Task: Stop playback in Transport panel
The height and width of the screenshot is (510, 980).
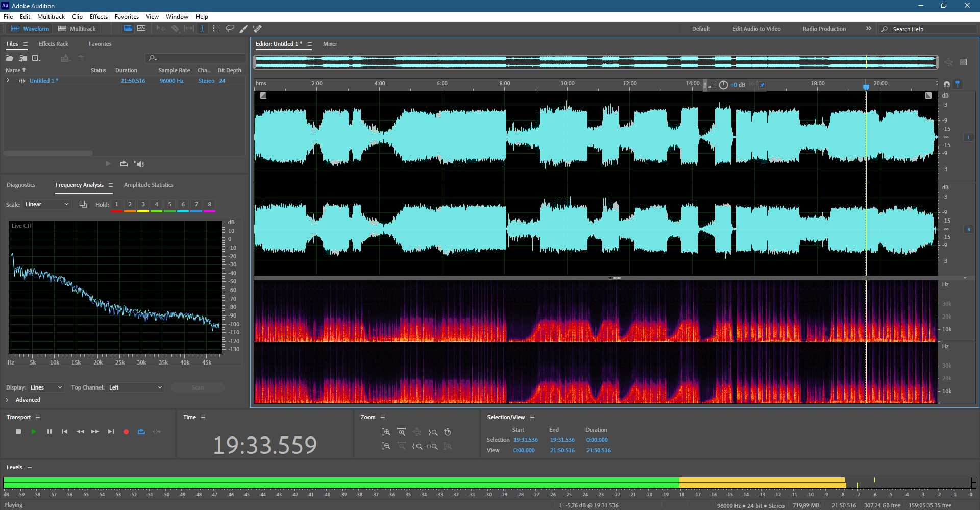Action: [19, 432]
